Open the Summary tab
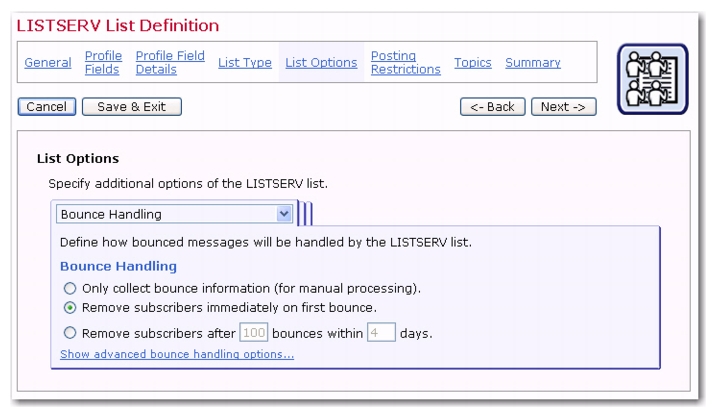This screenshot has height=420, width=716. pyautogui.click(x=533, y=63)
